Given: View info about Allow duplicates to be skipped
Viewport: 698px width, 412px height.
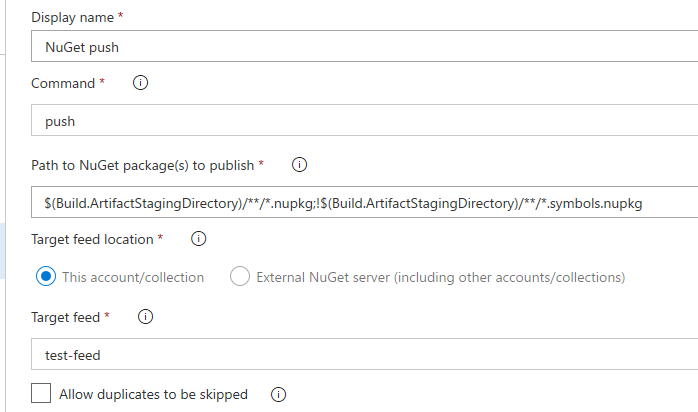Looking at the screenshot, I should pyautogui.click(x=278, y=394).
